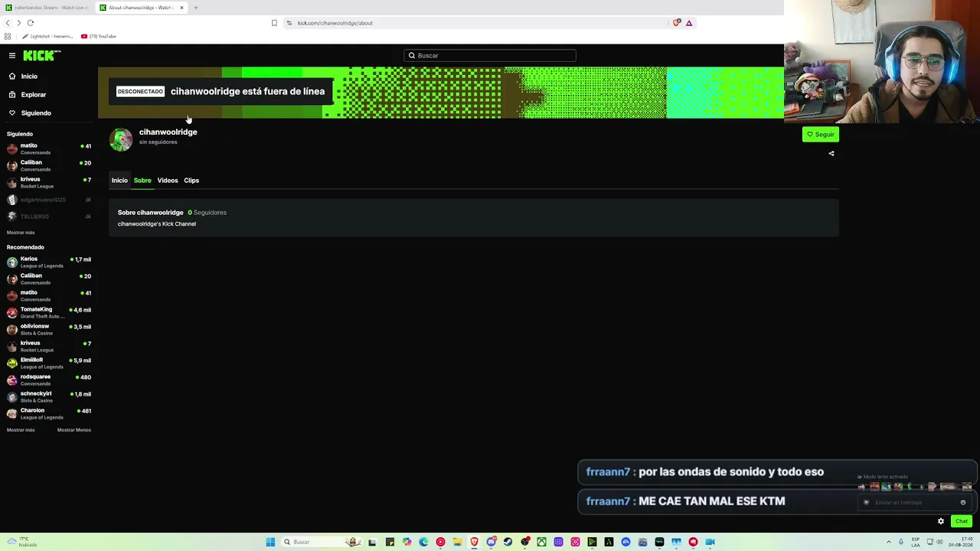Collapse recommended list with Mostrar Menos
This screenshot has width=980, height=551.
coord(74,430)
